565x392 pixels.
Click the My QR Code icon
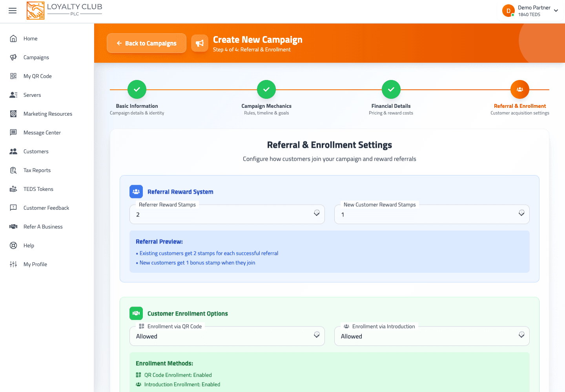pos(13,76)
